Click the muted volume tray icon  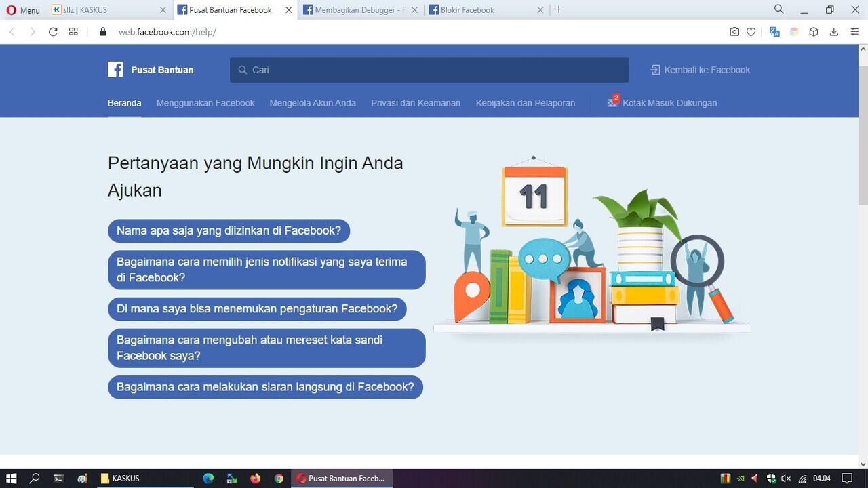[x=786, y=479]
